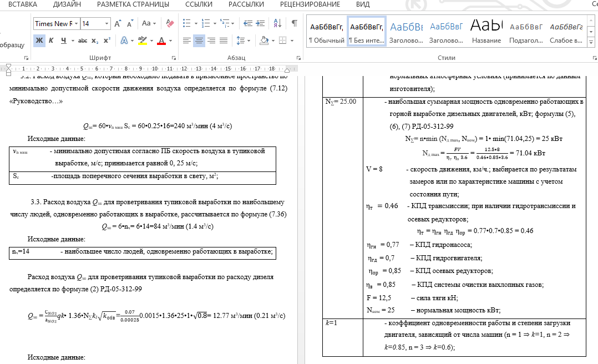This screenshot has height=364, width=598.
Task: Clear all formatting with eraser icon
Action: point(170,24)
